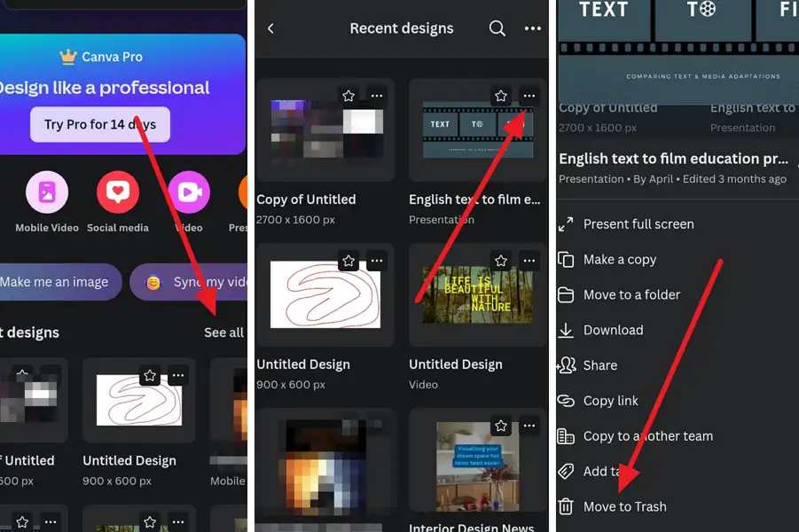Open more options for Copy of Untitled
Viewport: 799px width, 532px height.
[377, 96]
